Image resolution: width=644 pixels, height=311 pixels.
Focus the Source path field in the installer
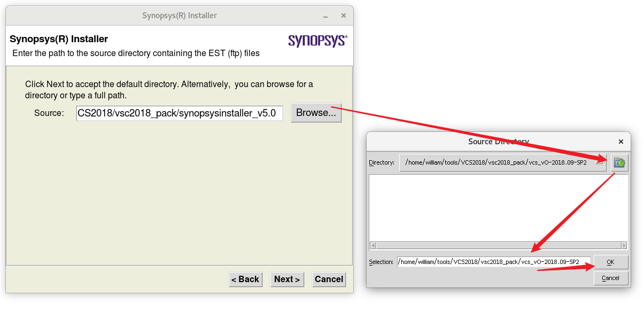[180, 113]
